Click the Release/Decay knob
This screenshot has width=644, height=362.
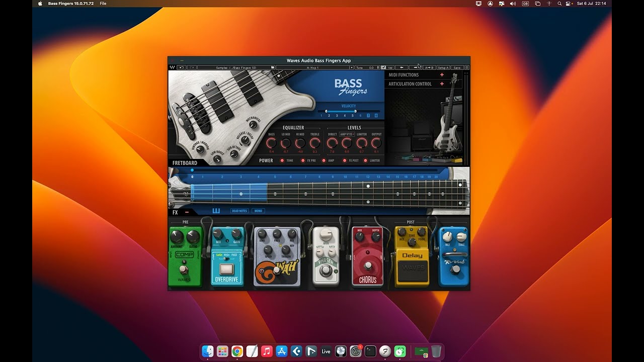tap(245, 140)
